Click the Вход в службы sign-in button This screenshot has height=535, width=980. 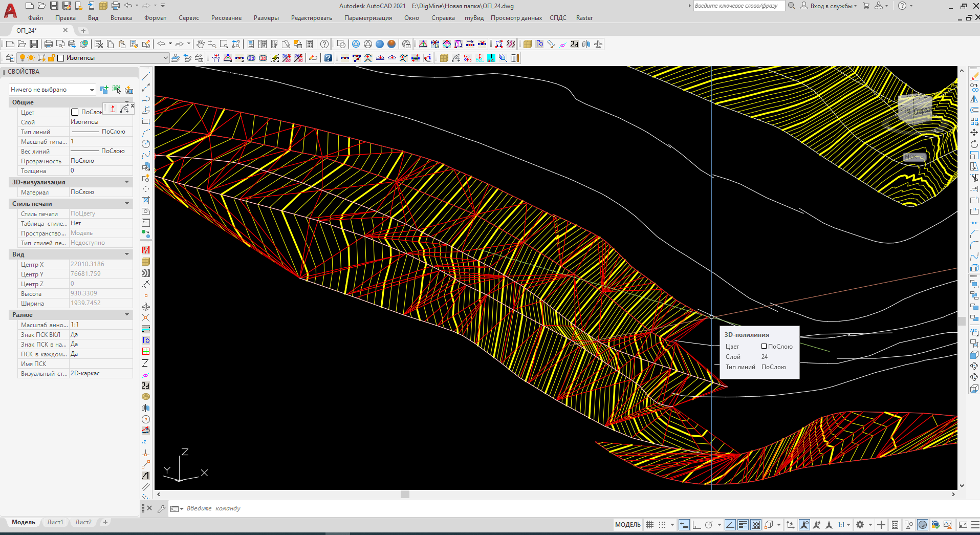(x=830, y=6)
